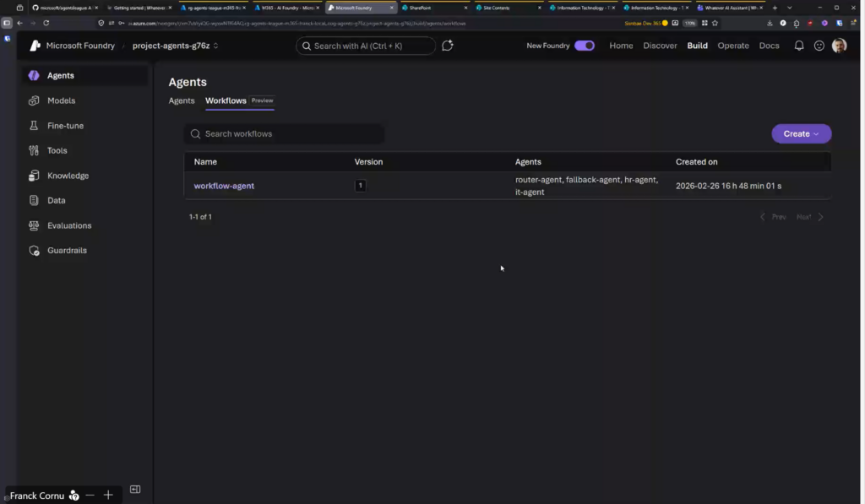Click in the Search workflows field
This screenshot has width=865, height=504.
pos(285,134)
